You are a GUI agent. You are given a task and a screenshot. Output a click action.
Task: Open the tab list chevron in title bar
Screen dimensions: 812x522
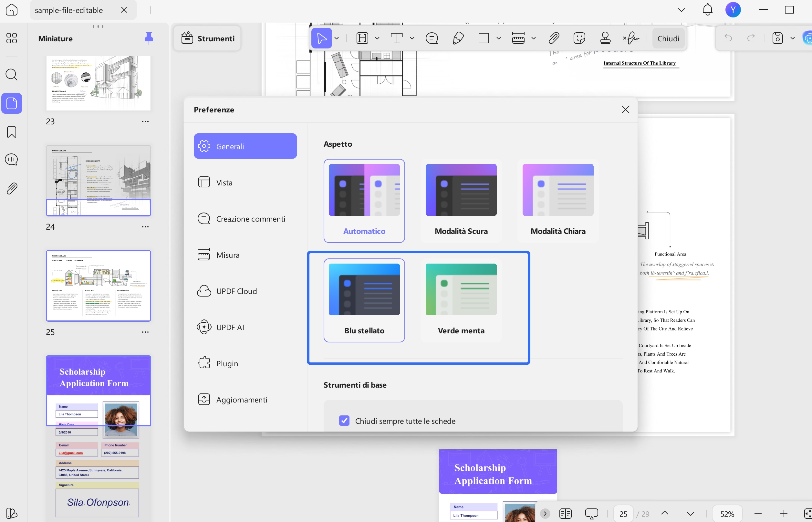(x=681, y=10)
